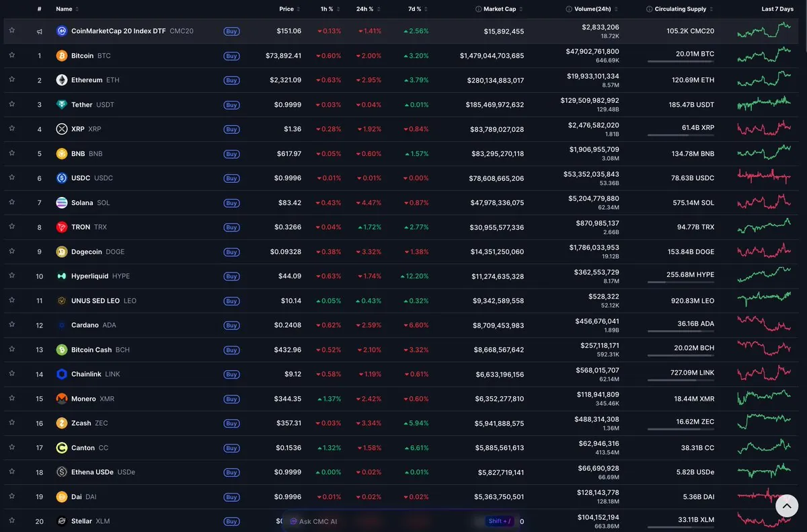Star Ethereum to add to watchlist
This screenshot has height=532, width=807.
pos(12,79)
